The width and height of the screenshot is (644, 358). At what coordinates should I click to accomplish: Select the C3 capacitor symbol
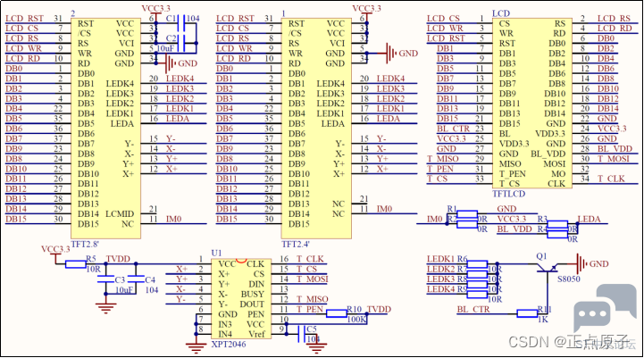pos(105,279)
